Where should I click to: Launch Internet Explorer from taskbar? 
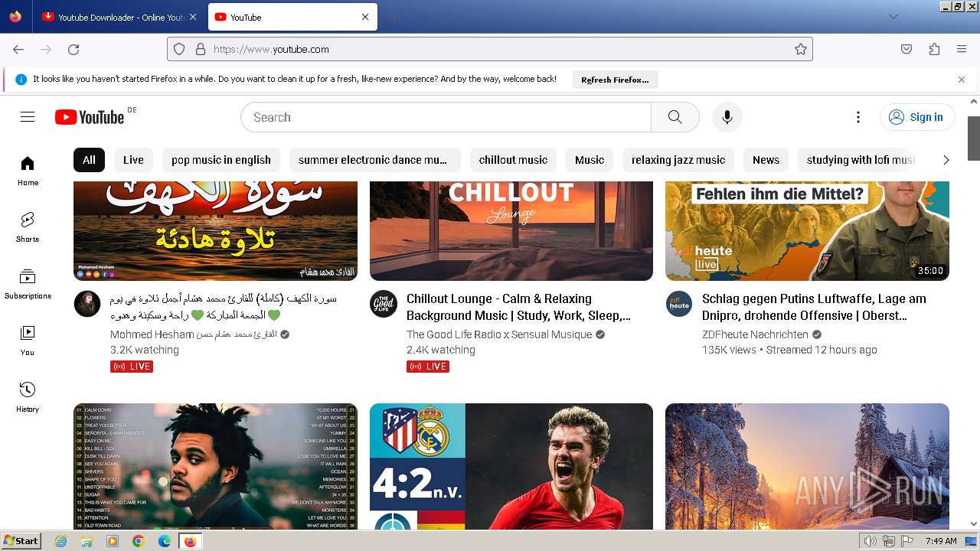point(61,541)
